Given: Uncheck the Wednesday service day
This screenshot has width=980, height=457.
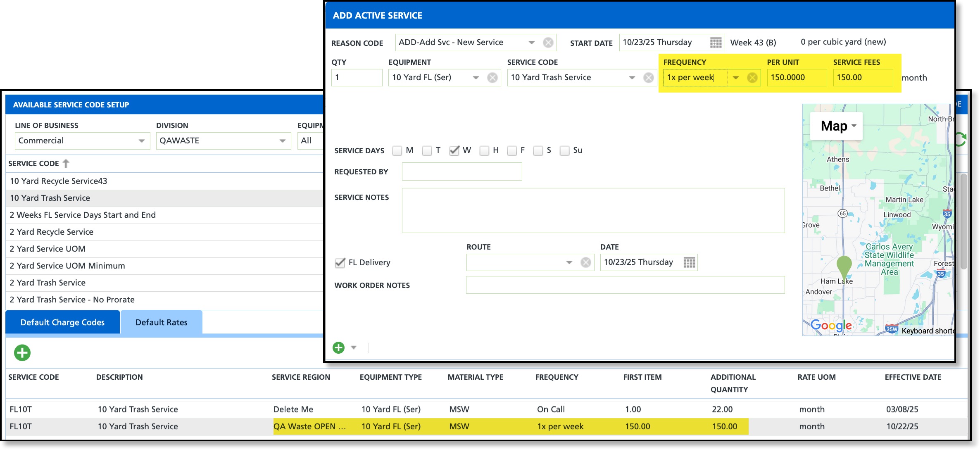Looking at the screenshot, I should [454, 150].
